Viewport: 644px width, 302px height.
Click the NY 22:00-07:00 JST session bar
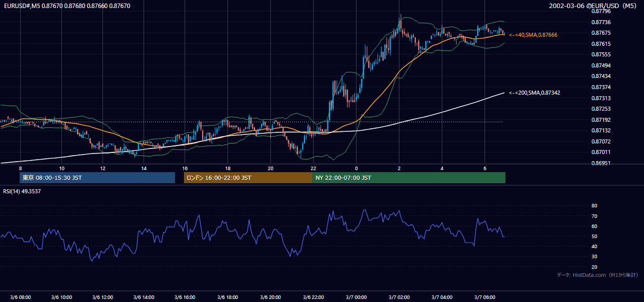click(409, 178)
